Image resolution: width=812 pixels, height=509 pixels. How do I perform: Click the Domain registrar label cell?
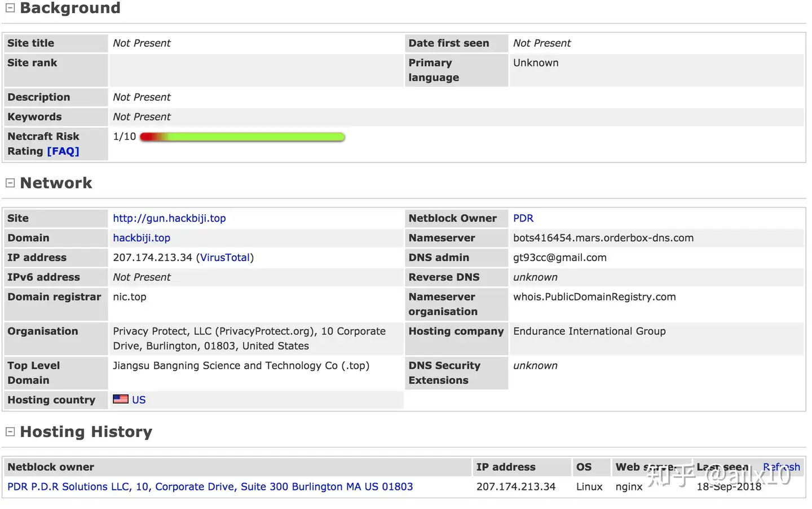(x=56, y=304)
